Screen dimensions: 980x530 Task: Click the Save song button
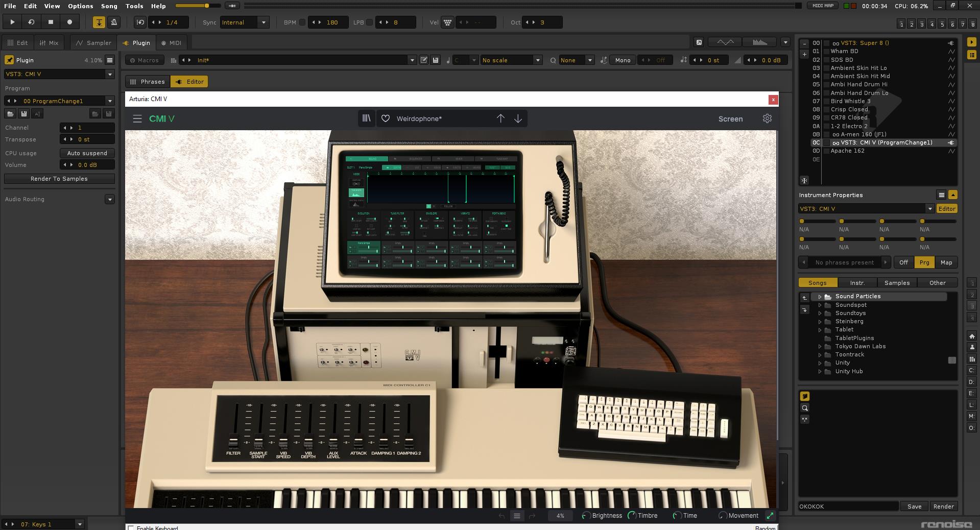click(914, 507)
